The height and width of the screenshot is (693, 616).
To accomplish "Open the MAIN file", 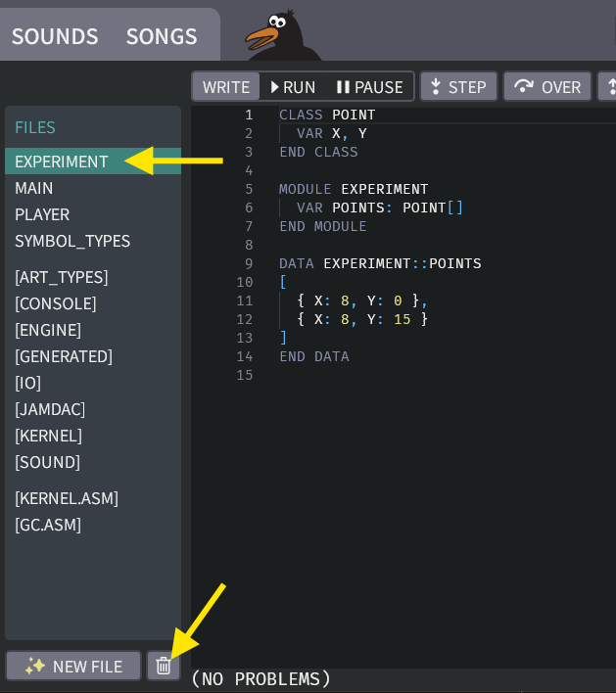I will 34,188.
